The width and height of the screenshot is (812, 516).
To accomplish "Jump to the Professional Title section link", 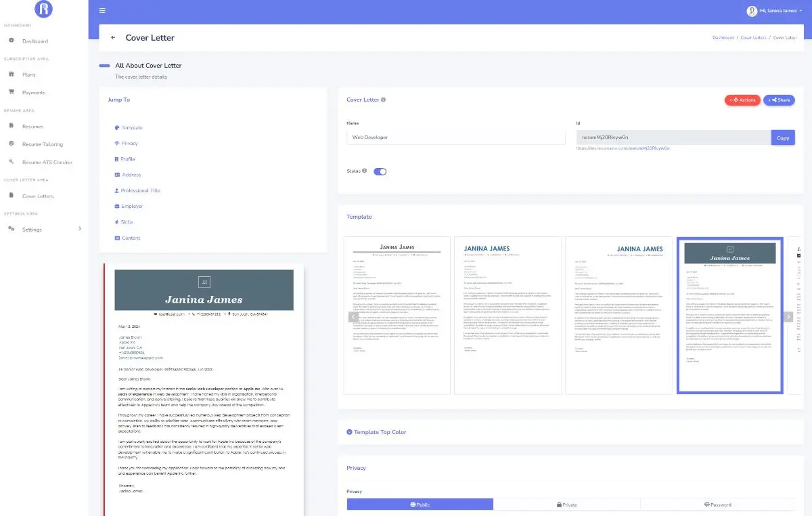I will tap(141, 191).
